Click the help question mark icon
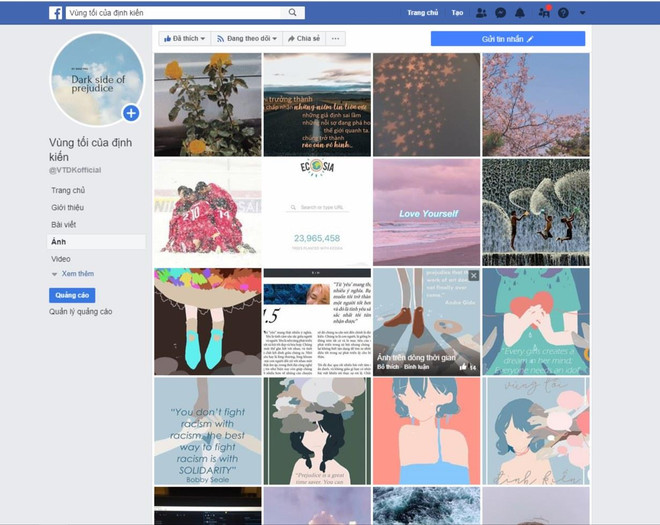660x525 pixels. (x=563, y=13)
